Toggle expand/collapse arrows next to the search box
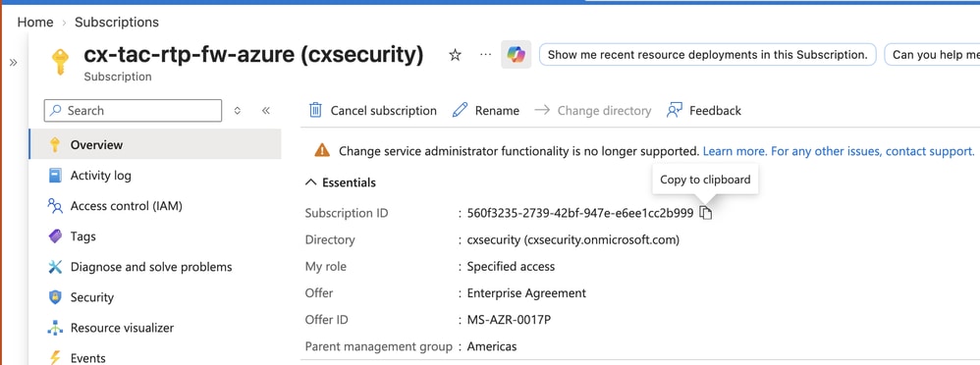Screen dimensions: 980x365 [x=238, y=111]
